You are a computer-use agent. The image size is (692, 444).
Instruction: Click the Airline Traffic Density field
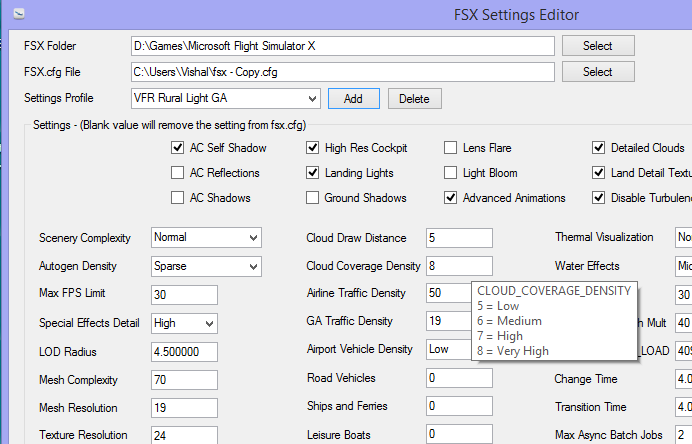[449, 293]
